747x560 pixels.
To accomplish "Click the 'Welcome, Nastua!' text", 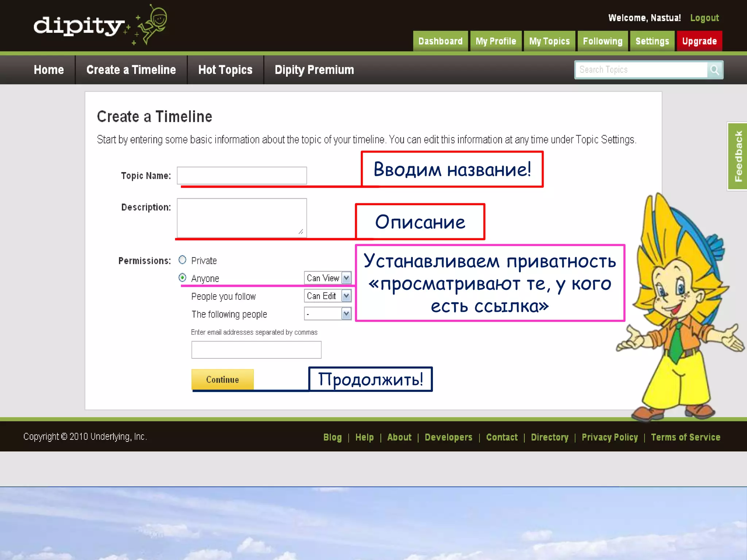I will [x=645, y=18].
